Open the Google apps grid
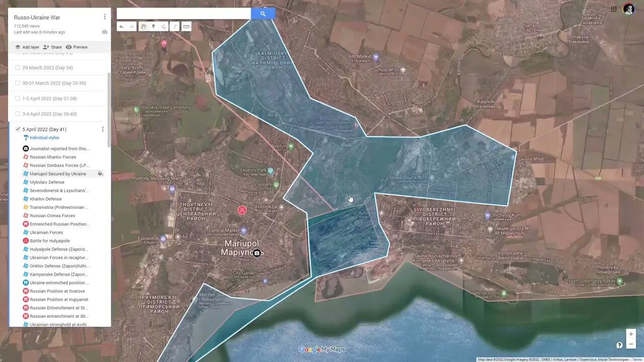 coord(614,9)
